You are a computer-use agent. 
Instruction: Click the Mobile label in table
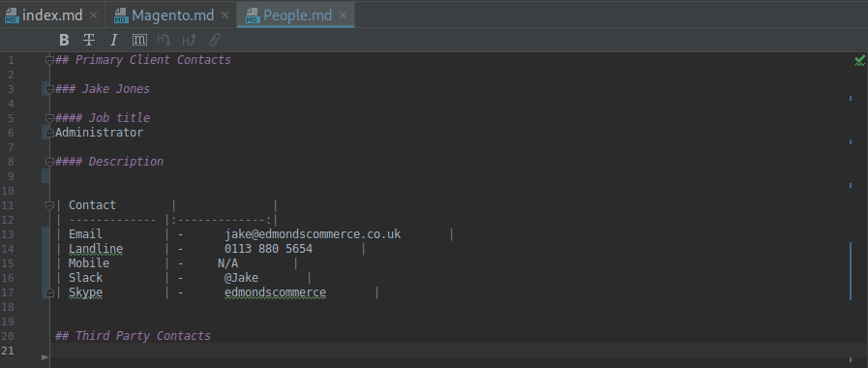tap(89, 263)
